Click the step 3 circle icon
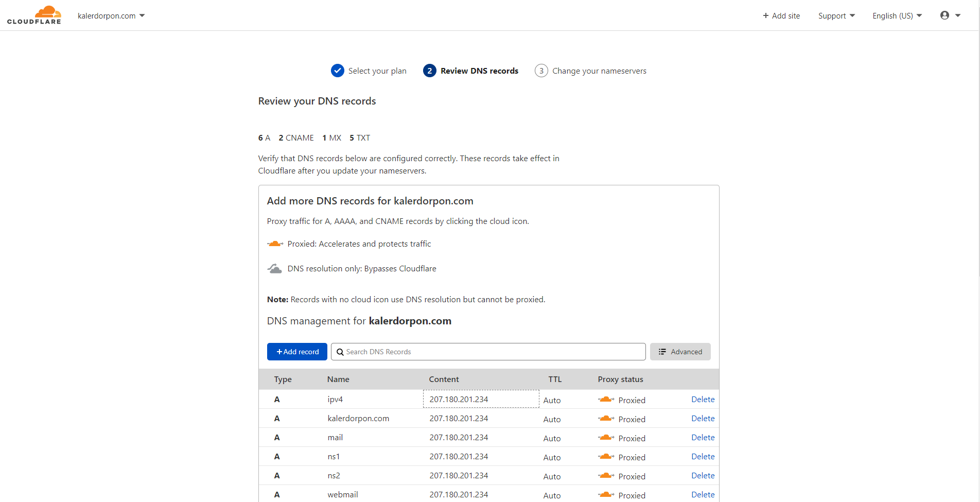 point(541,71)
